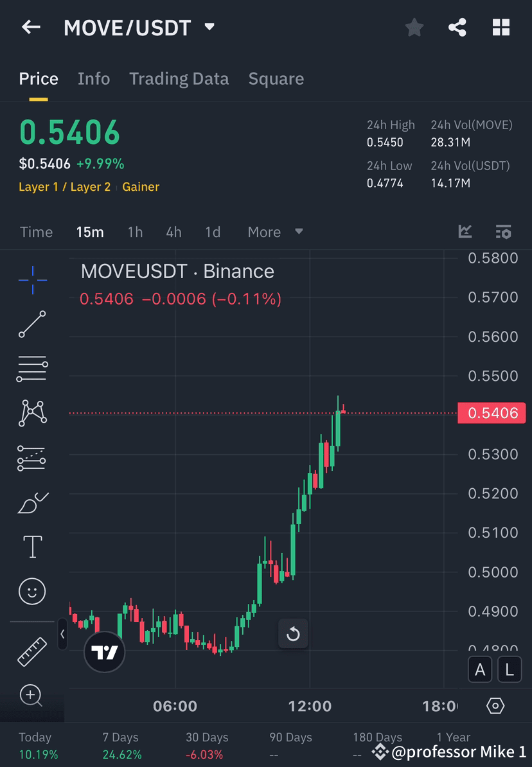This screenshot has width=532, height=767.
Task: Expand the More timeframe dropdown
Action: coord(275,232)
